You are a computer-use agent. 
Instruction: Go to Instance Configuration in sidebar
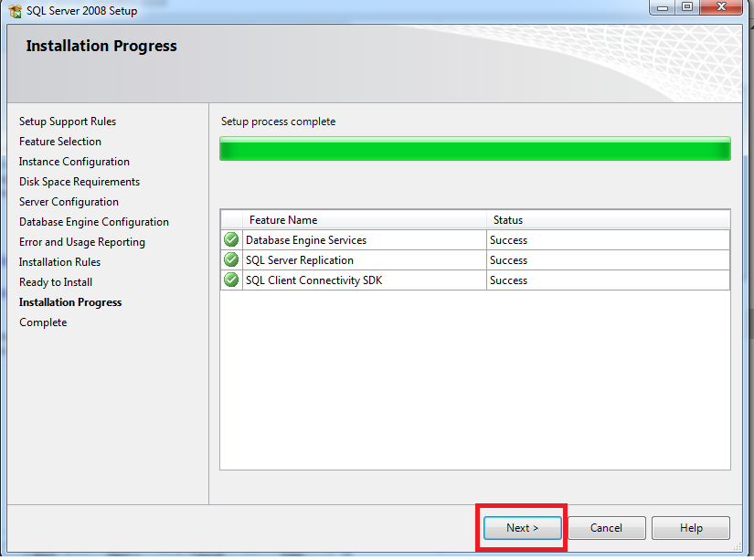point(74,162)
